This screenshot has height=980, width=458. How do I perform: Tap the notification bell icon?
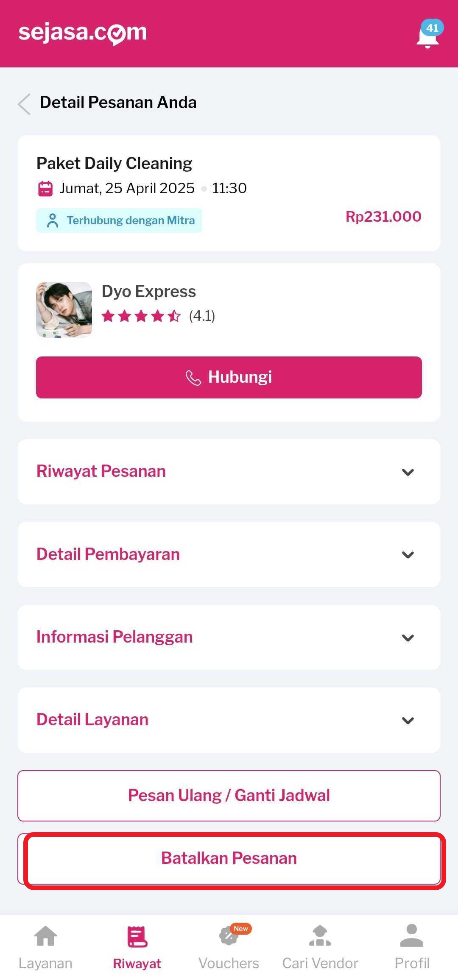(427, 36)
